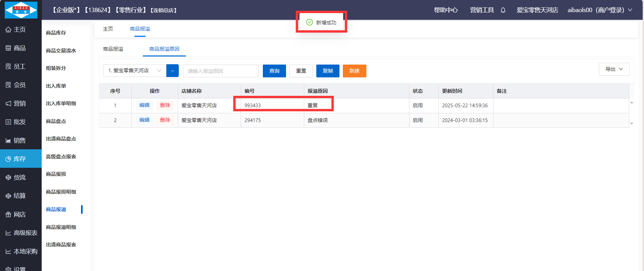Open 组装拆分 submenu item
Screen dimensions: 644x271
tap(56, 68)
